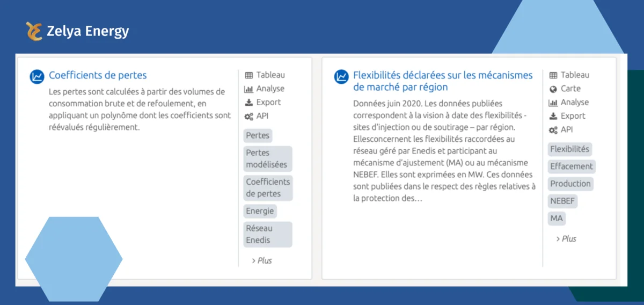Expand Plus under Flexibilités tags
The width and height of the screenshot is (644, 305).
566,238
